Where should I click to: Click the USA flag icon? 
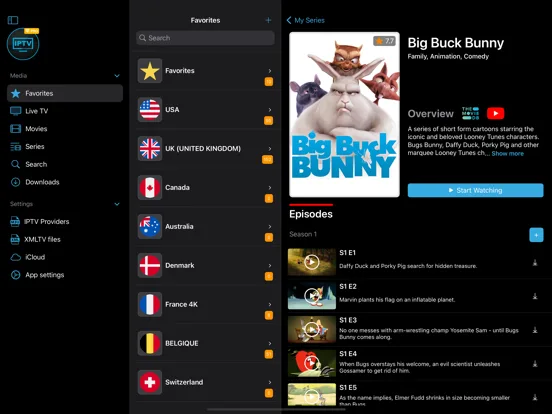[150, 109]
